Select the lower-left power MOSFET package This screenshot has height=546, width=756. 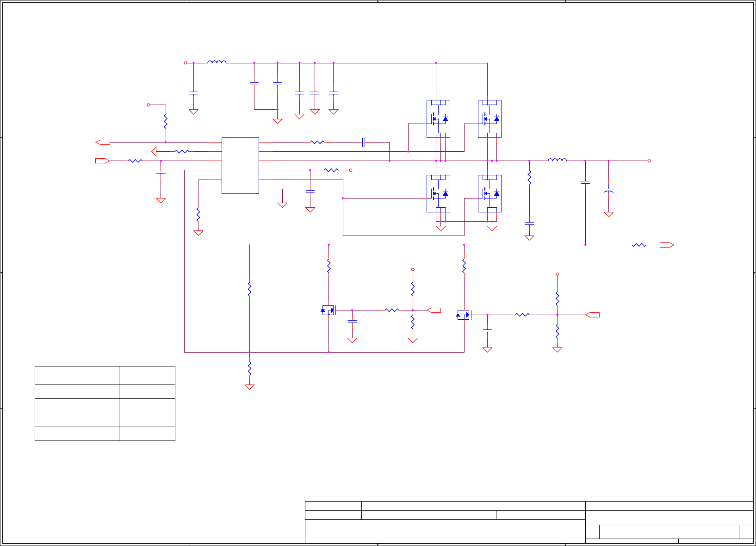coord(438,193)
